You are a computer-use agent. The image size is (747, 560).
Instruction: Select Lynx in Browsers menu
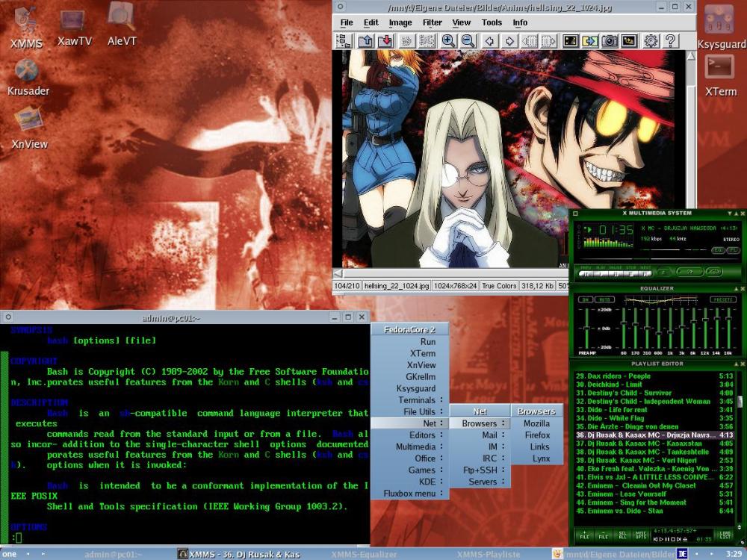point(537,458)
